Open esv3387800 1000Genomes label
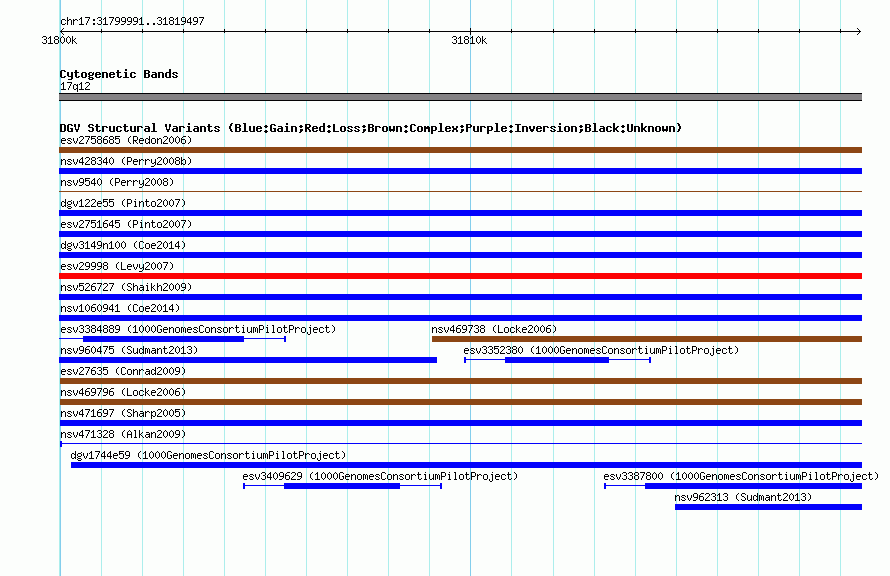890x576 pixels. pos(741,476)
